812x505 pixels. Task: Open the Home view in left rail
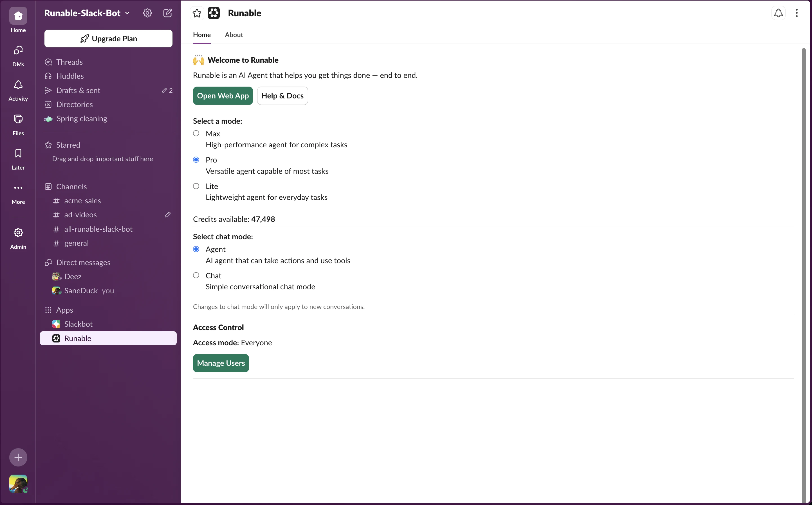[x=18, y=20]
